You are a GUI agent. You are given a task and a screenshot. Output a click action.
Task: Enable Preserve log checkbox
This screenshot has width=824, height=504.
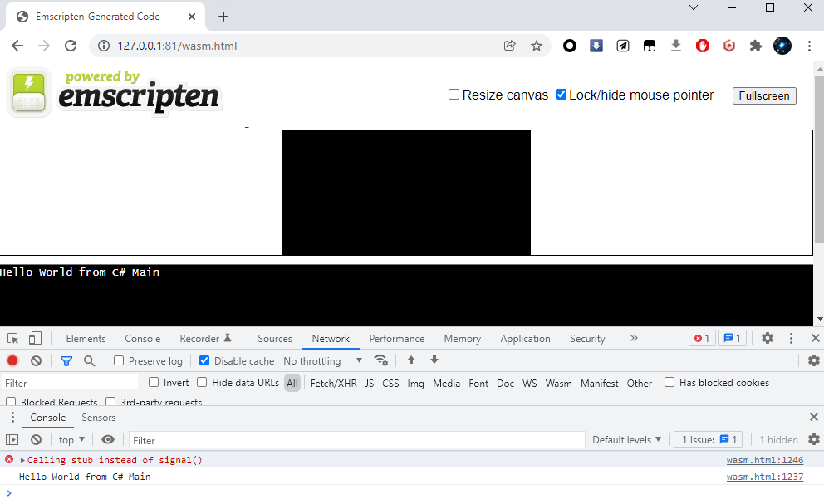119,360
